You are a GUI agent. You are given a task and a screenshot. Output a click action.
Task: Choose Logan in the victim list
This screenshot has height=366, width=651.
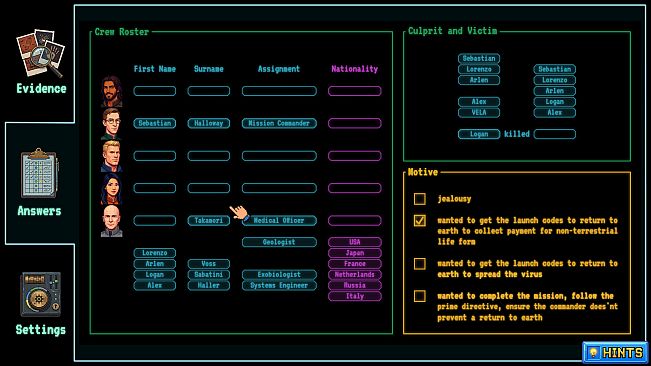pos(555,102)
